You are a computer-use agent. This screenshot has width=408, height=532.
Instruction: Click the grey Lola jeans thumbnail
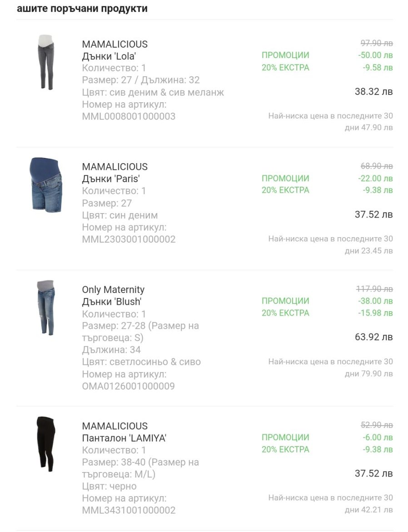point(45,62)
